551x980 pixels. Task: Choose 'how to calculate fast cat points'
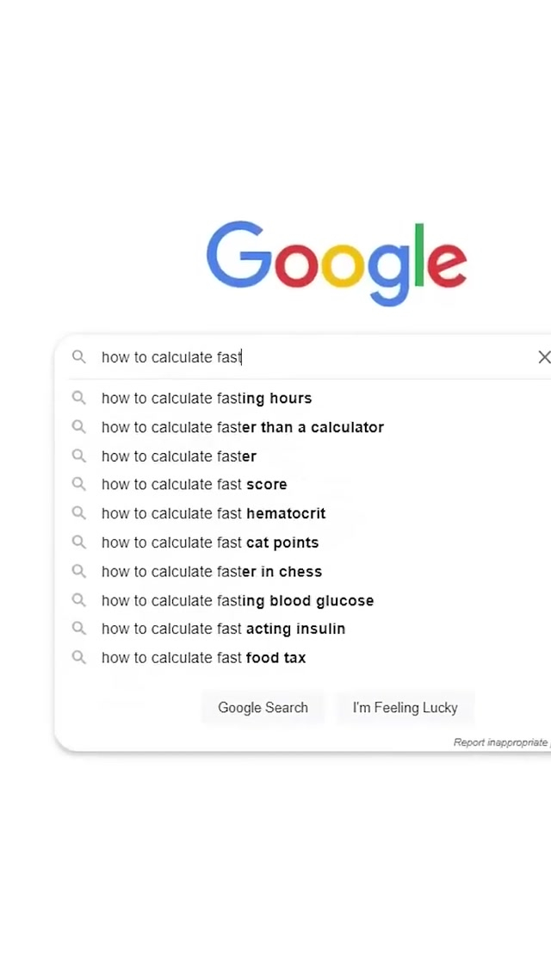coord(210,543)
